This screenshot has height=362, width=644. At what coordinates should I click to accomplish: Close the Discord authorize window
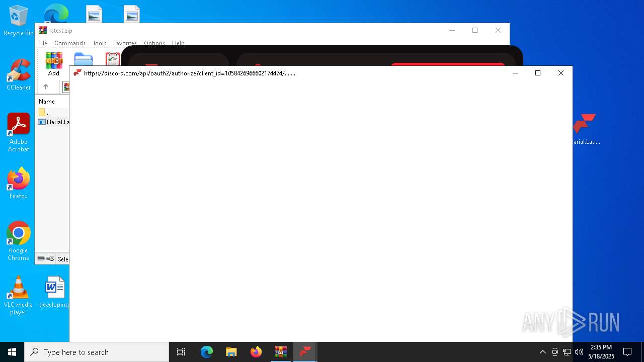pyautogui.click(x=561, y=73)
